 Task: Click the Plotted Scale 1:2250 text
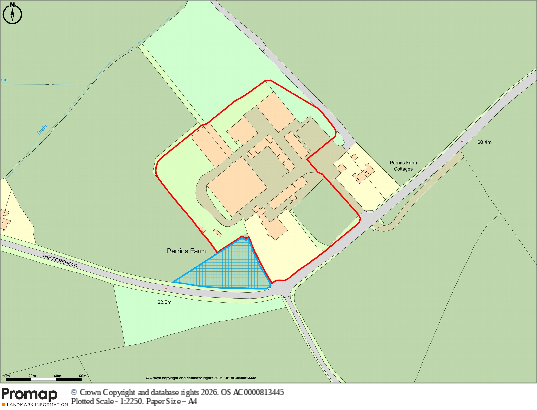tap(134, 401)
